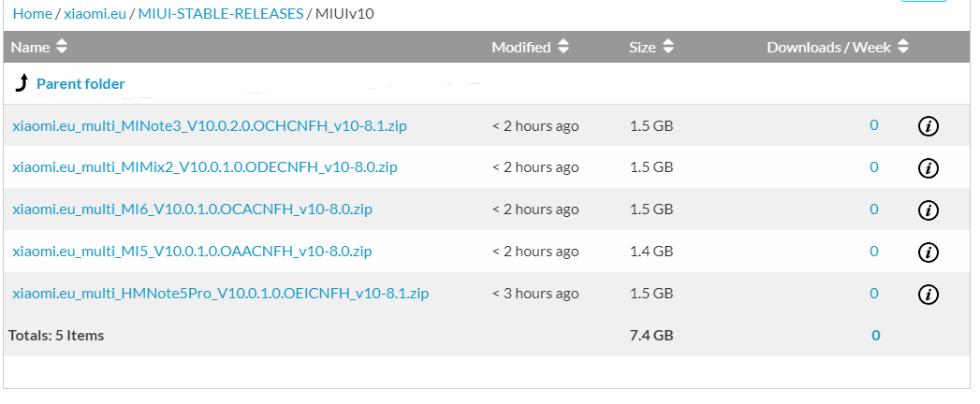Open info icon for MI6 zip file
The height and width of the screenshot is (404, 980).
click(x=928, y=210)
